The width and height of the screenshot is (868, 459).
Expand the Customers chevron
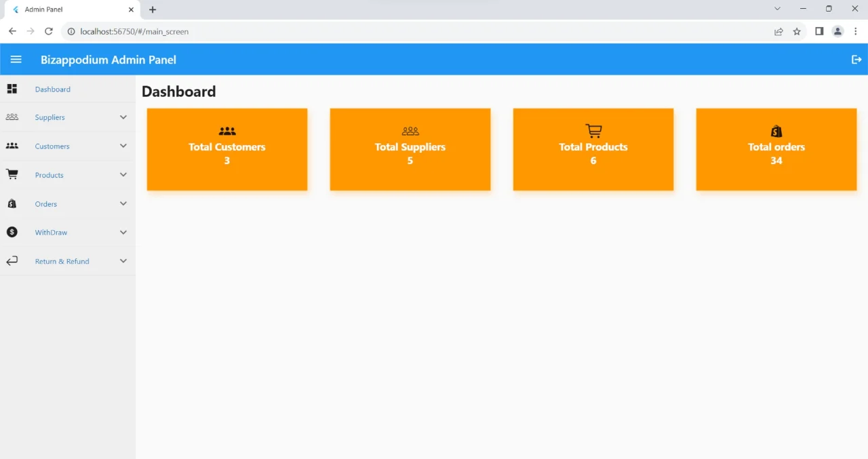pos(123,146)
